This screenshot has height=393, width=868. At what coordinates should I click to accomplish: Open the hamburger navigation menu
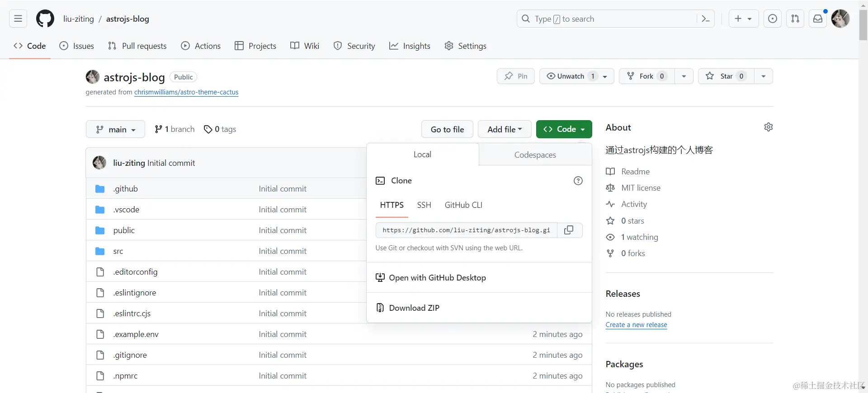tap(18, 19)
